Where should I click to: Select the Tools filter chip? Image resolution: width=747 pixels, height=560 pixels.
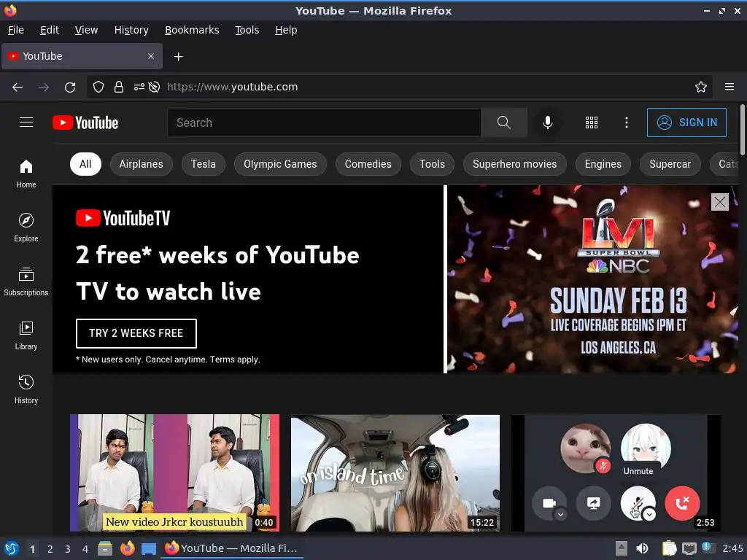click(432, 164)
